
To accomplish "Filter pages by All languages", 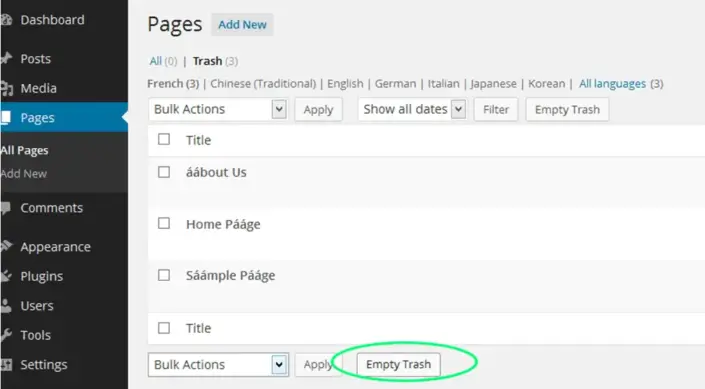I will pos(612,84).
